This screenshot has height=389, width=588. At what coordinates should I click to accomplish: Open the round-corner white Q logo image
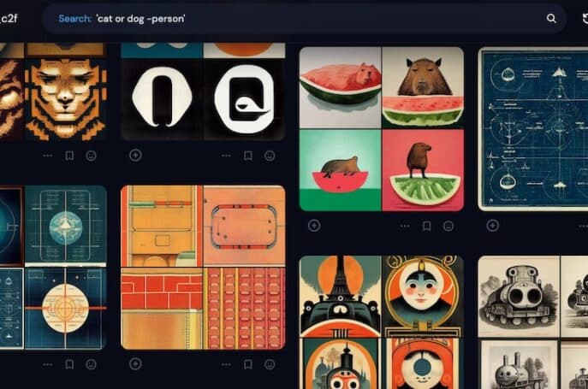point(244,100)
